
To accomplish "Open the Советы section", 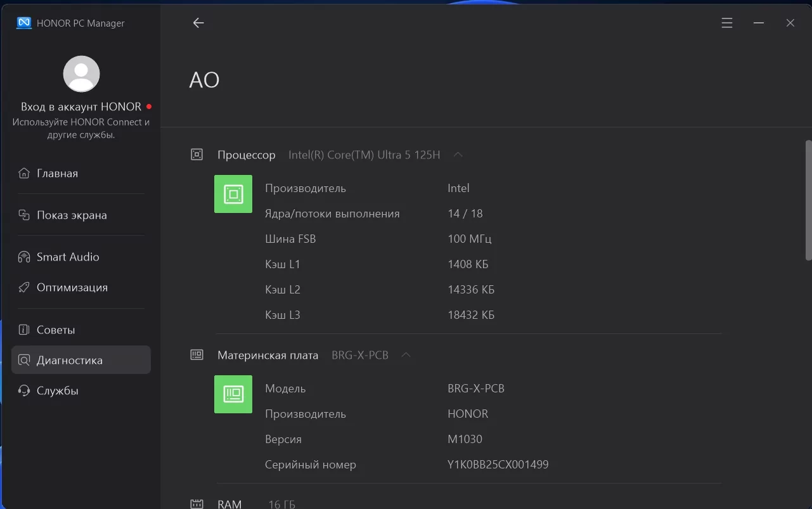I will tap(56, 330).
